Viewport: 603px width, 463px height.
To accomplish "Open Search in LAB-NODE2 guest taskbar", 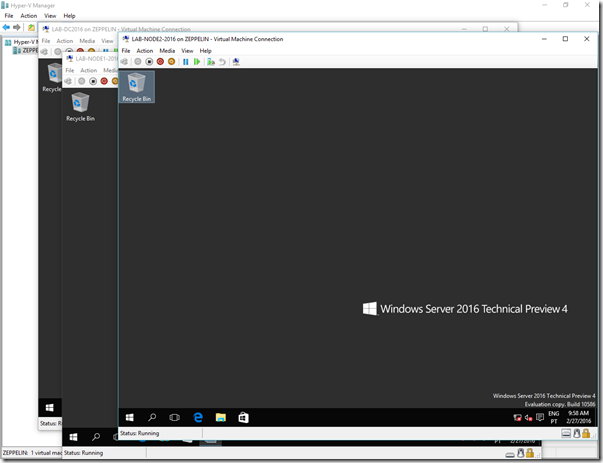I will coord(152,417).
